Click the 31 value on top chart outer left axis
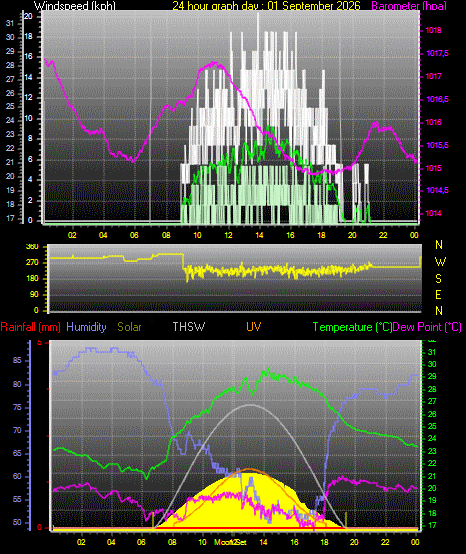 point(10,23)
